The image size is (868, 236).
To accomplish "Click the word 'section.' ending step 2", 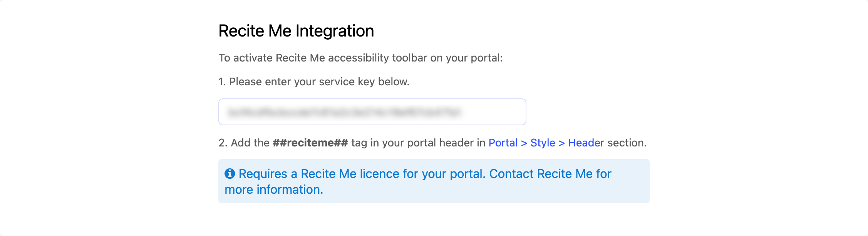I will 627,143.
